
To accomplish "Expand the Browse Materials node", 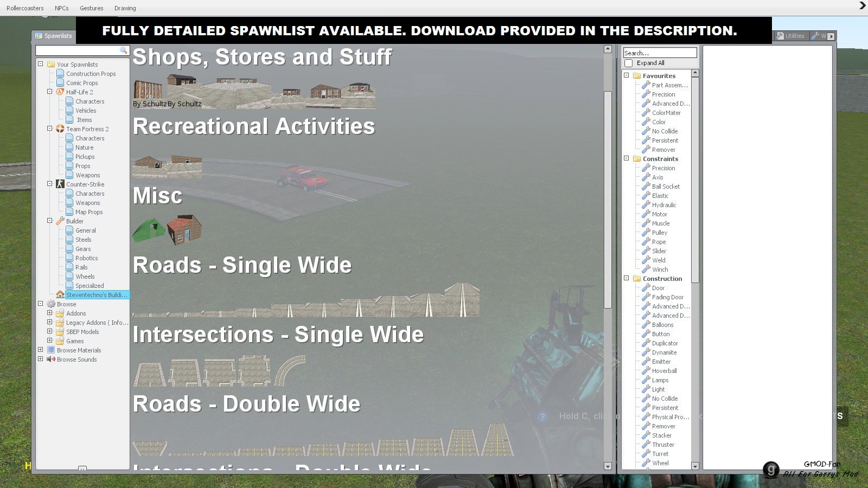I will [41, 350].
